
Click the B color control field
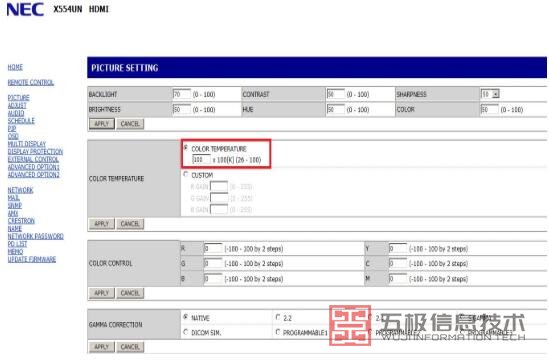[213, 279]
